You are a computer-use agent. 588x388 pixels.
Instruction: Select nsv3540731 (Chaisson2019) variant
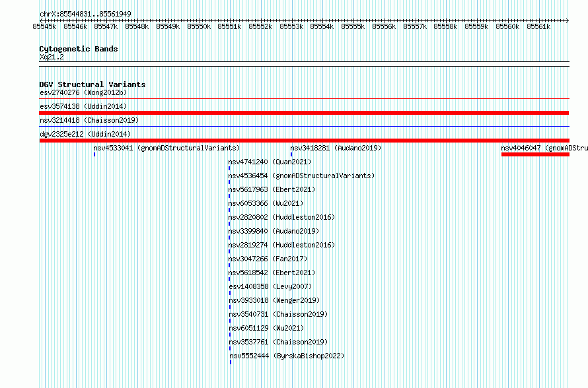[x=278, y=314]
